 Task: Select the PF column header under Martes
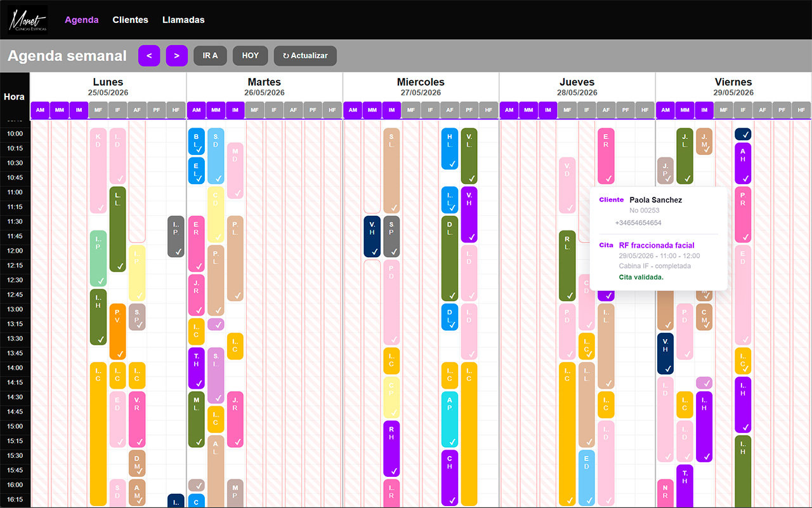[313, 110]
